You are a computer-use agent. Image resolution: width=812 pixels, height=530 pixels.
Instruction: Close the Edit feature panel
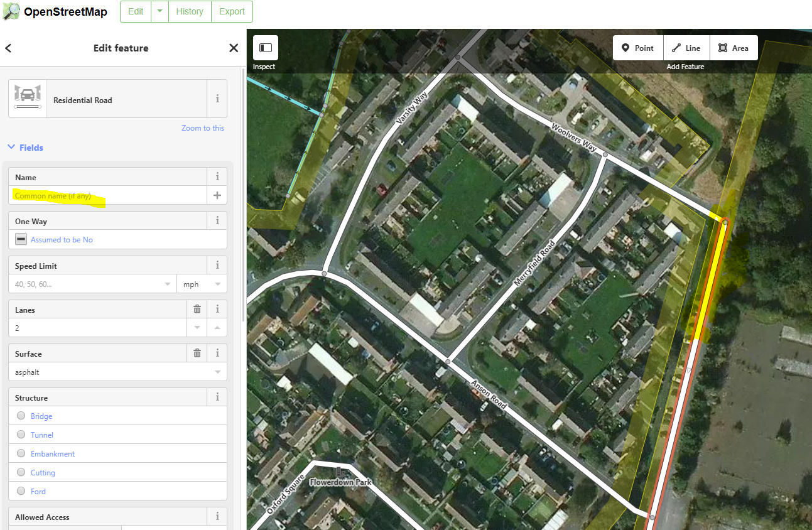234,48
